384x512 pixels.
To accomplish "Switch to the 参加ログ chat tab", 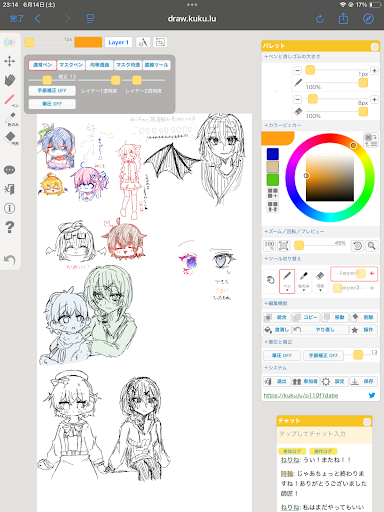I will [292, 451].
